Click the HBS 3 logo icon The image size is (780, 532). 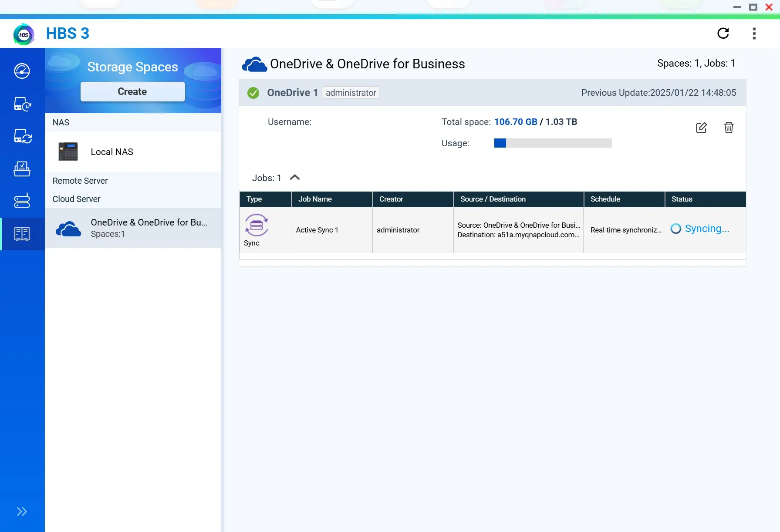pos(24,34)
